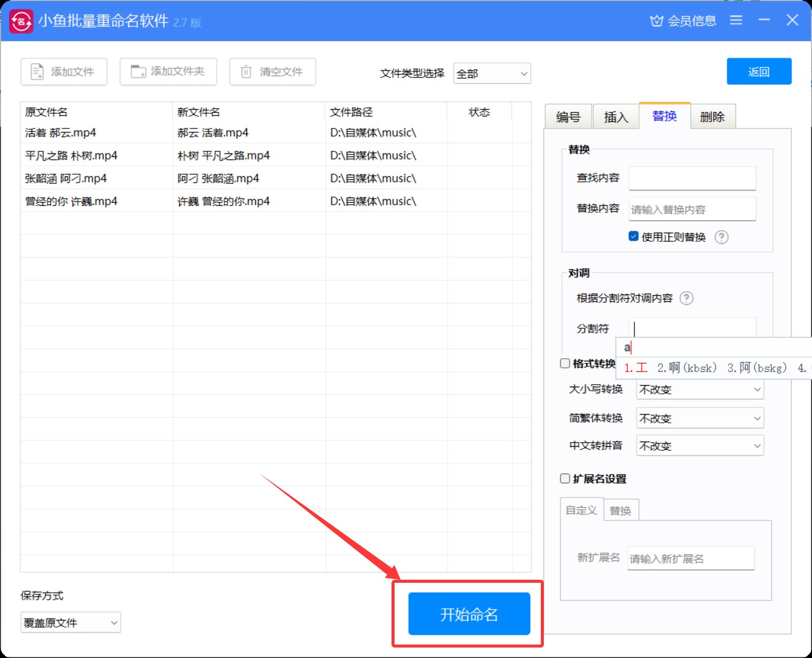Click help icon beside 根据分割符对调内容
Viewport: 812px width, 658px height.
point(686,298)
